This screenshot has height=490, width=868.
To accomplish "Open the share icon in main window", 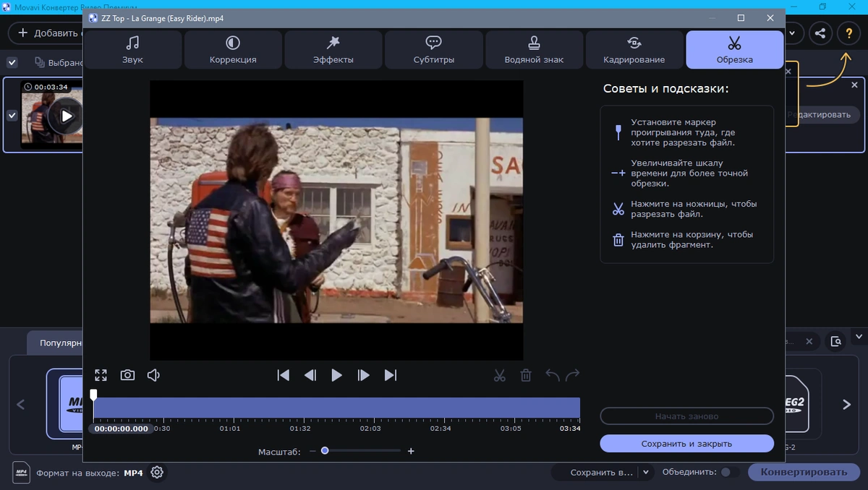I will 820,33.
